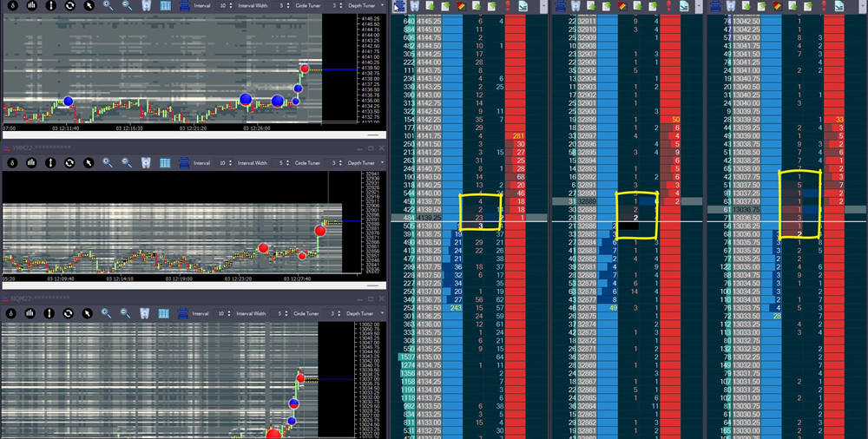The width and height of the screenshot is (868, 439).
Task: Click the 49 bid cell at 32876
Action: [608, 308]
